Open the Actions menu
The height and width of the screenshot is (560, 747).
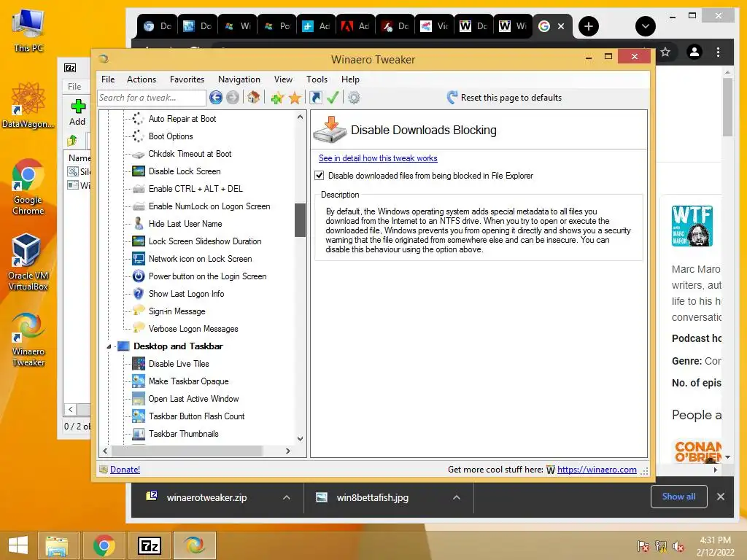(x=142, y=79)
